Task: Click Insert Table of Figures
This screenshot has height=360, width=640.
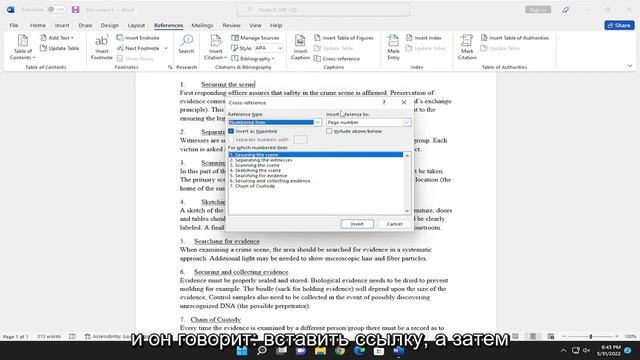Action: pos(344,38)
